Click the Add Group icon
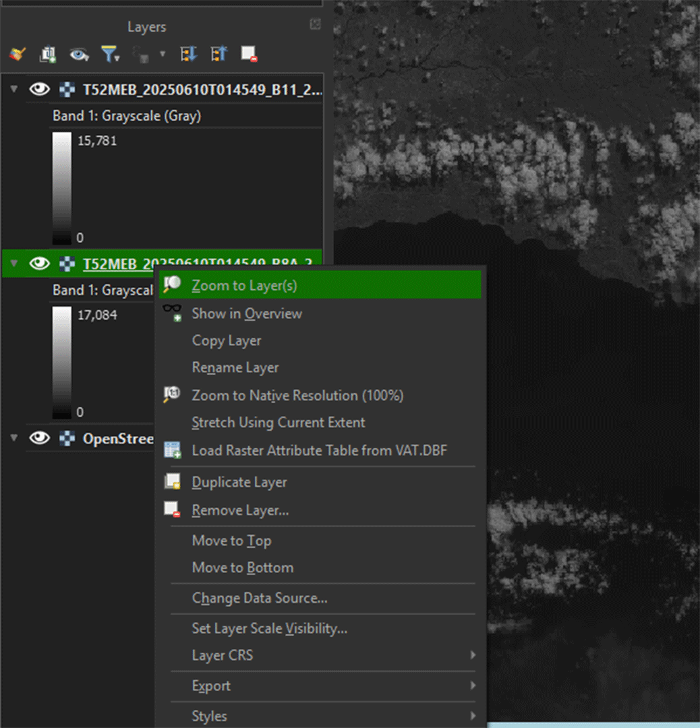The width and height of the screenshot is (700, 728). (x=48, y=55)
